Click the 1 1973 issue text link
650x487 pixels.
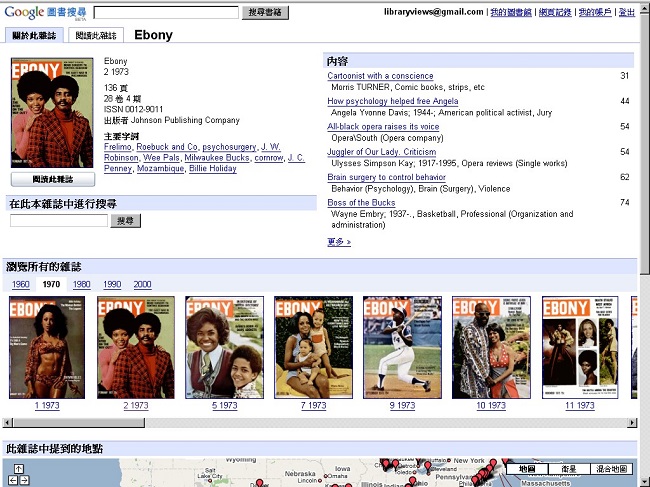[x=47, y=406]
